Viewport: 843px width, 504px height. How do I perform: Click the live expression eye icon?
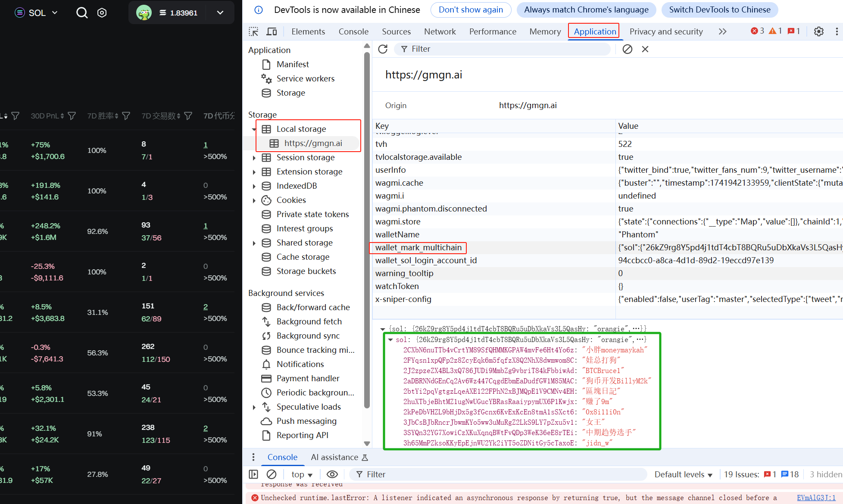coord(332,474)
